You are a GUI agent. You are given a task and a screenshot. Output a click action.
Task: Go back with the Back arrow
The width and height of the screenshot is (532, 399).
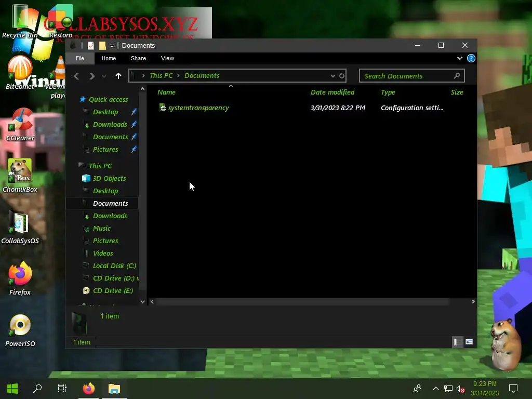pyautogui.click(x=77, y=76)
